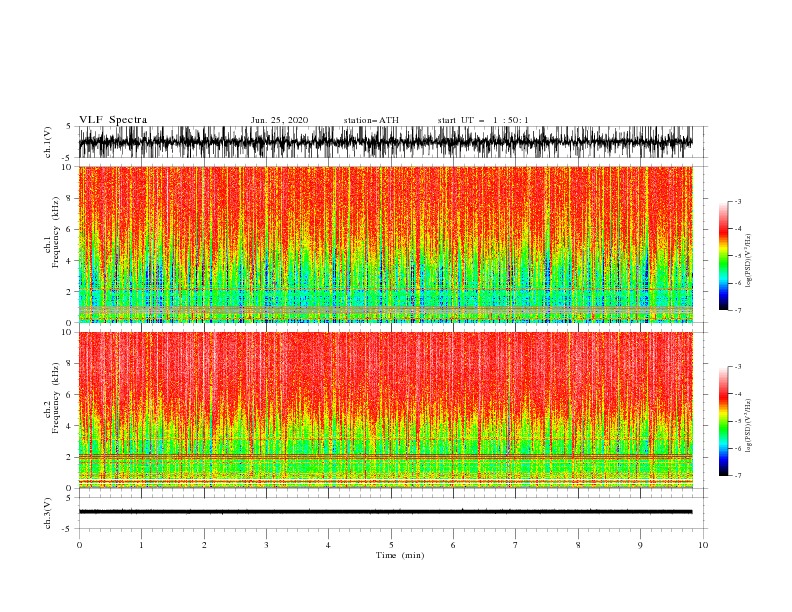Click the ch.2 spectrogram panel
792x612 pixels.
(x=386, y=410)
